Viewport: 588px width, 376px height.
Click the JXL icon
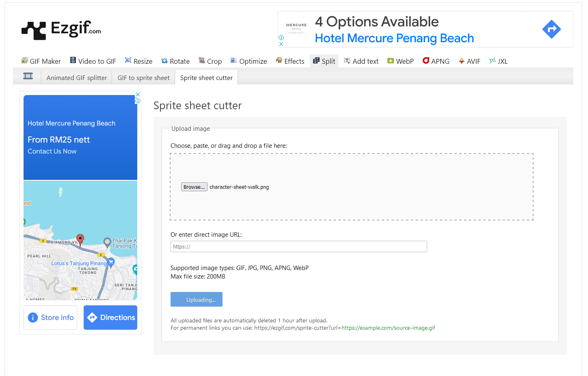(493, 60)
